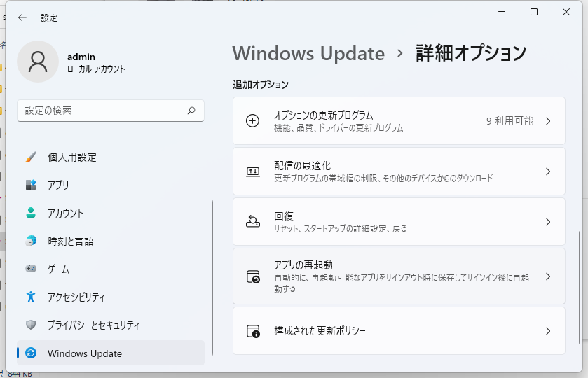Click the Windows Update sync icon
The width and height of the screenshot is (588, 378).
coord(31,353)
